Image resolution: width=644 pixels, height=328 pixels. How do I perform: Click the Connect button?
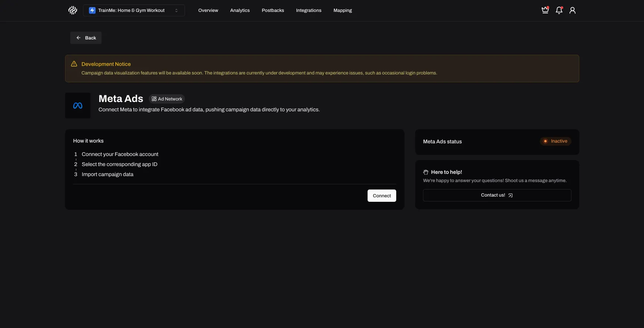[382, 196]
